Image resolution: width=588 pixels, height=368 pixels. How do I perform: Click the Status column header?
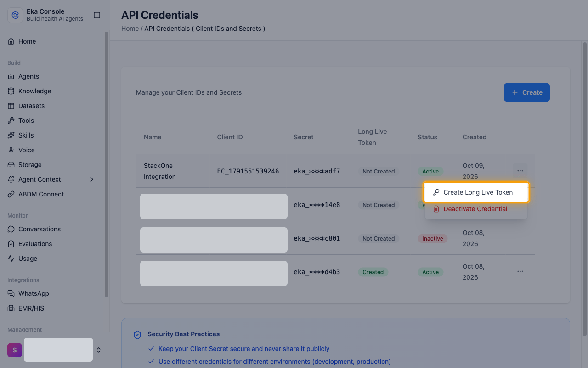coord(427,137)
